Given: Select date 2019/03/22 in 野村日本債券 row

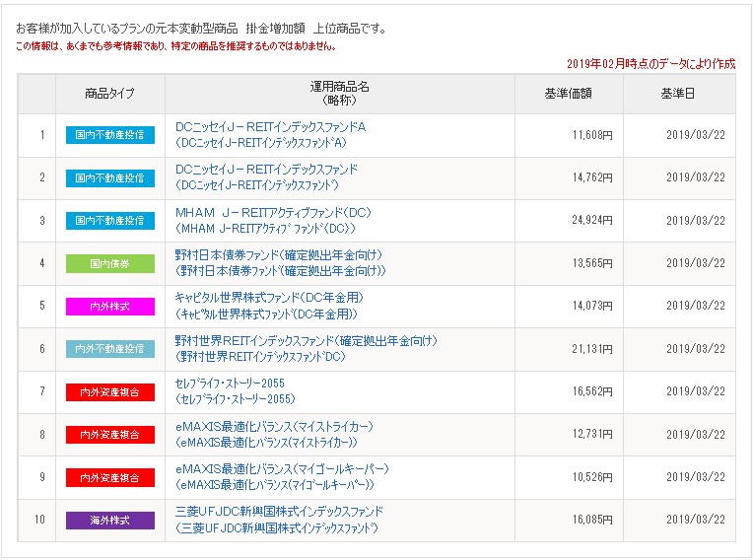Looking at the screenshot, I should (x=696, y=263).
